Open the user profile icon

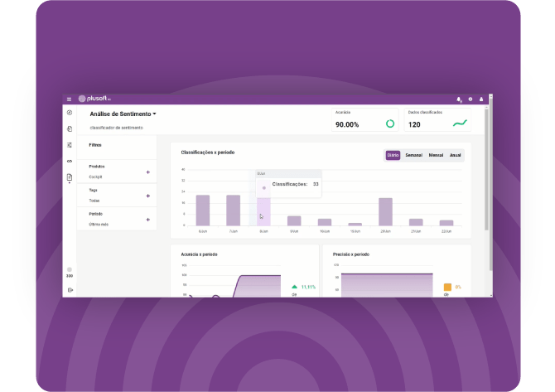pos(481,99)
